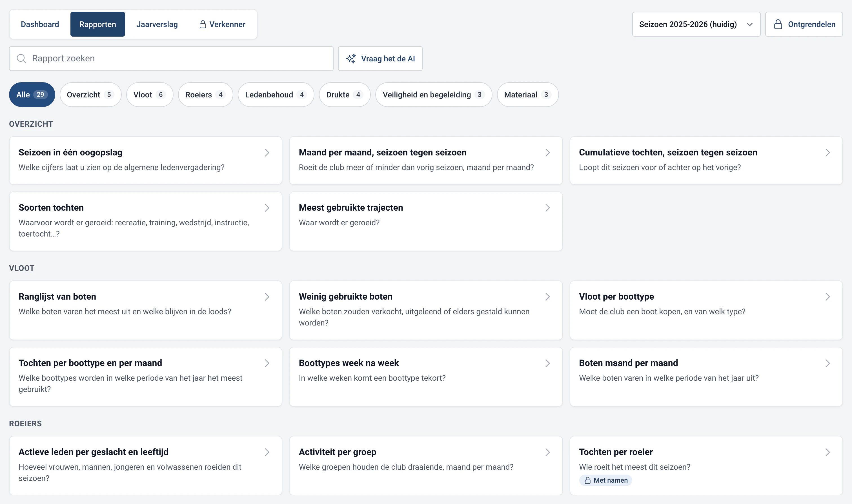852x504 pixels.
Task: Click the arrow icon on Boten maand per maand
Action: point(827,363)
